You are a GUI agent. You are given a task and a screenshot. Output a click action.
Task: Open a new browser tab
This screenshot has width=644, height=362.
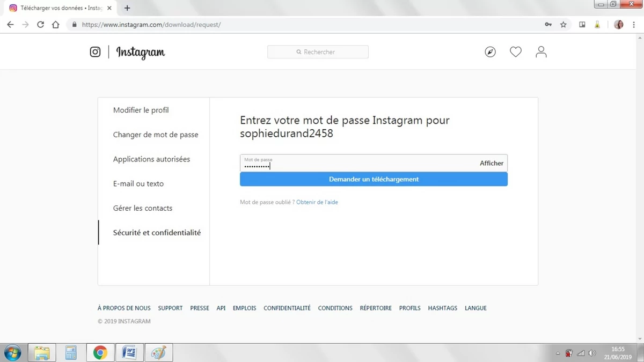point(127,8)
